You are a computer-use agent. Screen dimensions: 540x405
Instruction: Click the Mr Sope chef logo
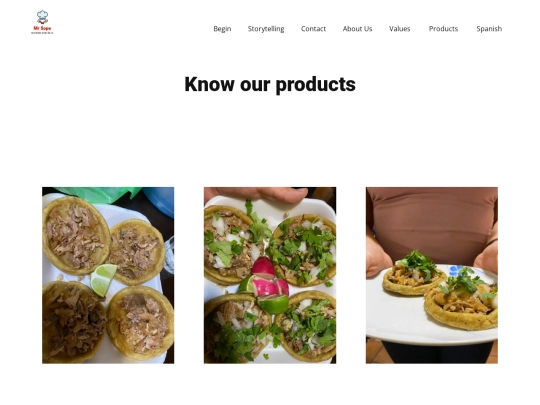tap(42, 22)
